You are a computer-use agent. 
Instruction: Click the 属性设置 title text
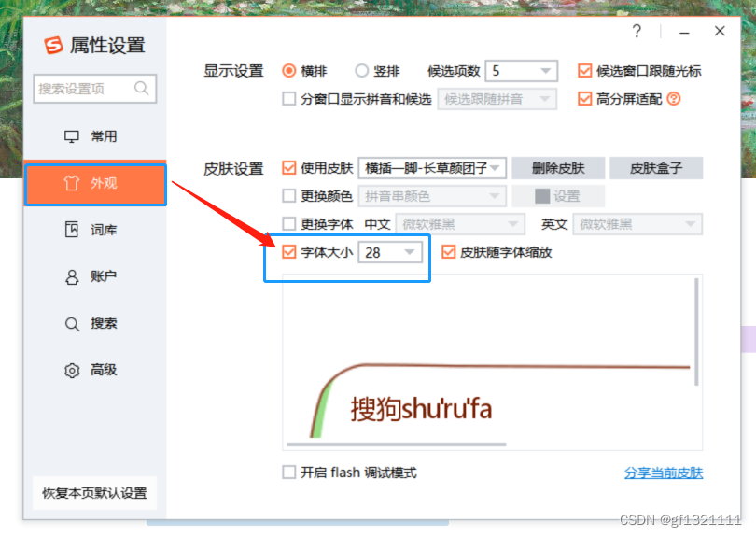tap(107, 46)
